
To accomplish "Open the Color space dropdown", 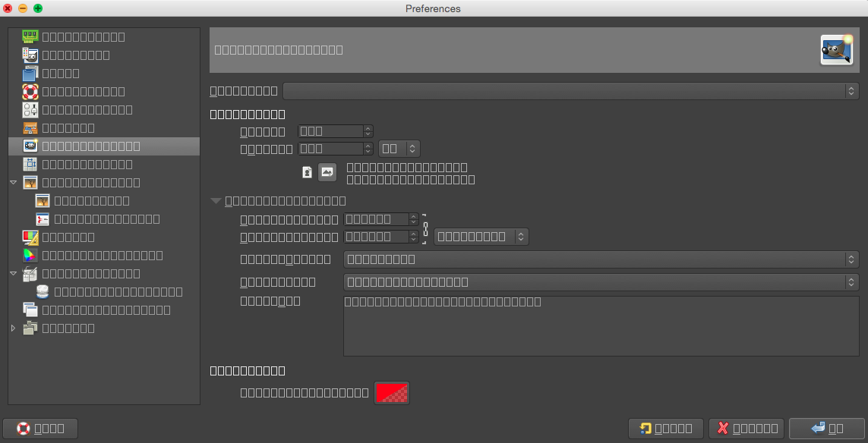I will click(601, 259).
